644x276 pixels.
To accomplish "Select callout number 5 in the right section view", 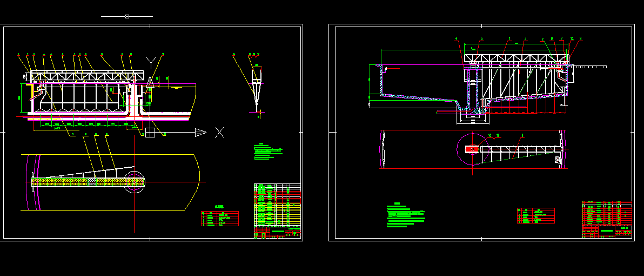I will pos(482,38).
